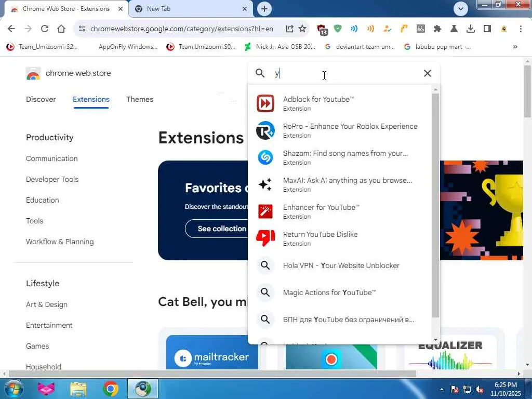Browse the Education category

click(43, 200)
